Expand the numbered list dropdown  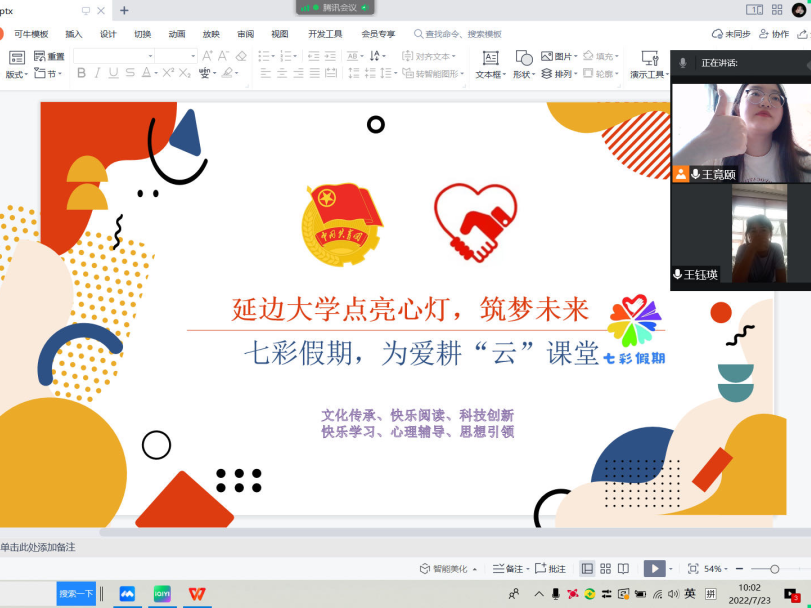pyautogui.click(x=295, y=56)
